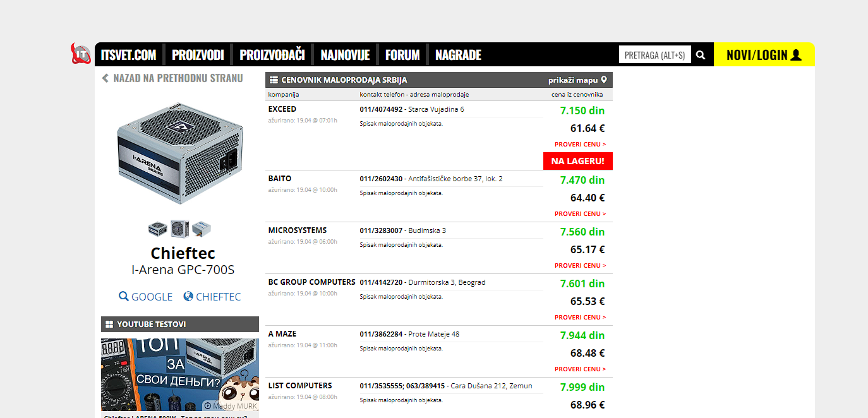Click the search magnifier icon
The height and width of the screenshot is (418, 868).
(701, 55)
